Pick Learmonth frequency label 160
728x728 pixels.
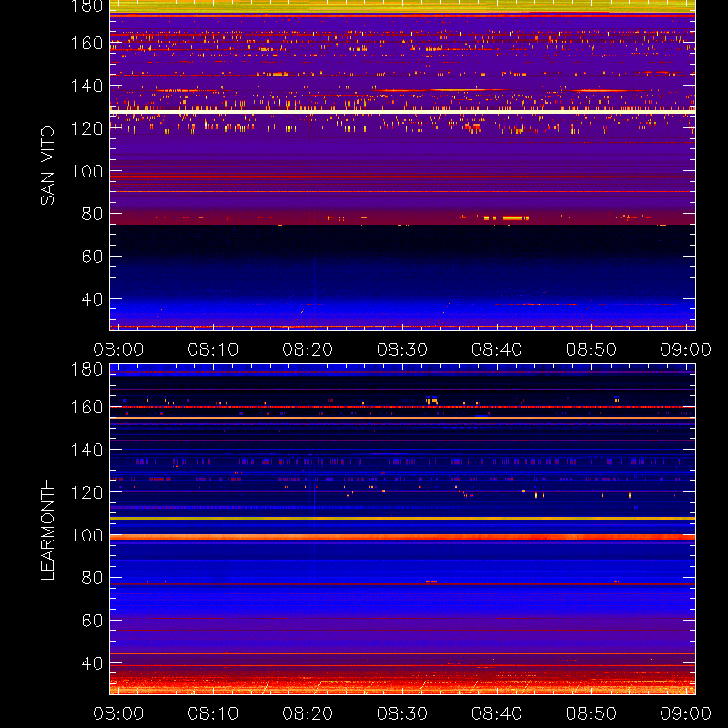point(86,407)
